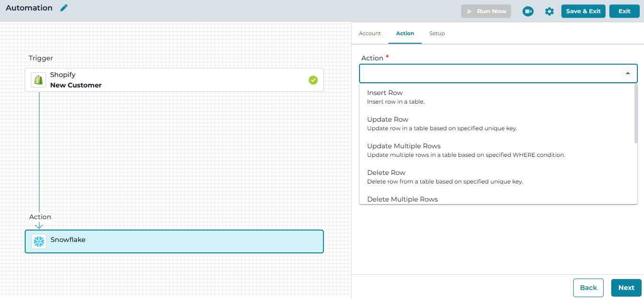Click the Next button
The image size is (644, 299).
point(626,288)
